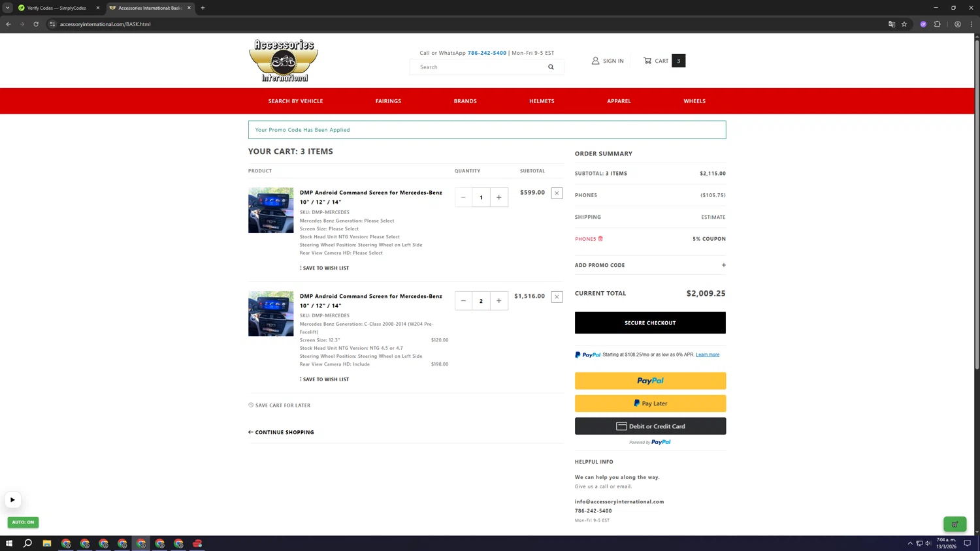Bookmark this page with the star icon
Screen dimensions: 980x551
(904, 24)
